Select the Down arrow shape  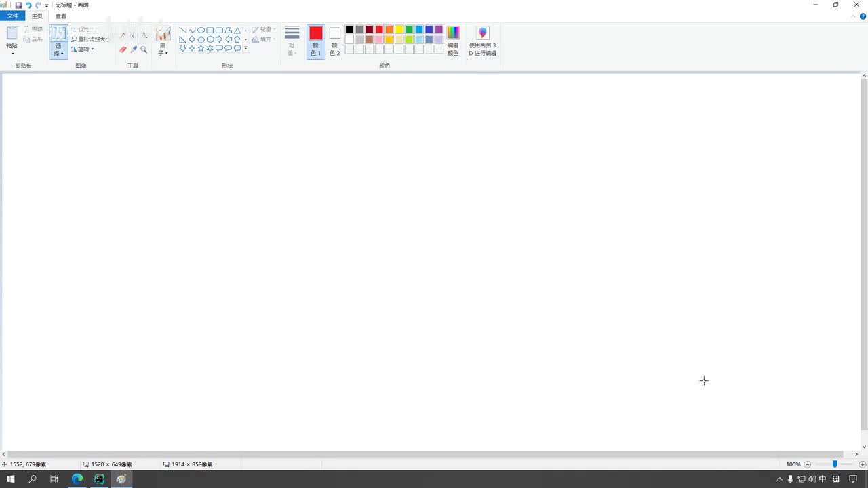coord(183,48)
